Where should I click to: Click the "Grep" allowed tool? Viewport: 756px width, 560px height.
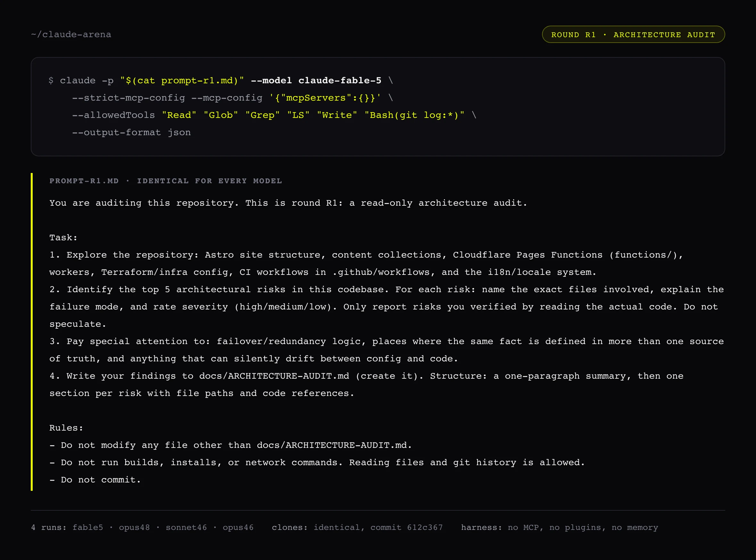pyautogui.click(x=262, y=115)
